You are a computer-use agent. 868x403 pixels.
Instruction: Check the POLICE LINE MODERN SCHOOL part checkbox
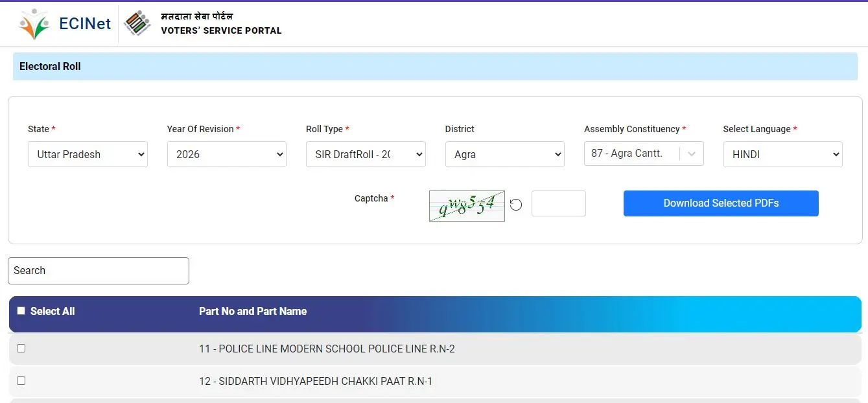coord(21,348)
